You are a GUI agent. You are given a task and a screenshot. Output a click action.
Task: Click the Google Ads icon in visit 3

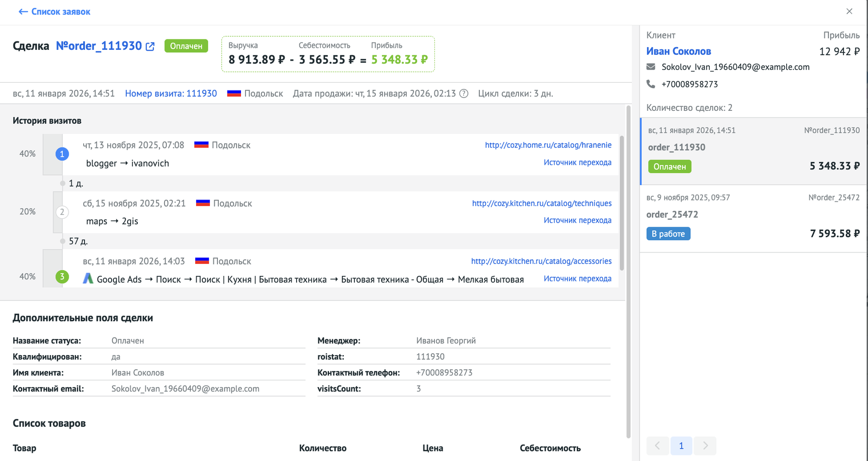click(88, 279)
